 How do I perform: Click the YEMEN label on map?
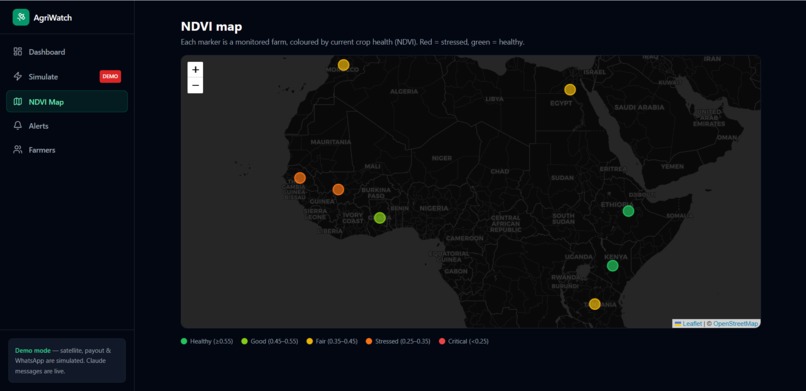672,166
